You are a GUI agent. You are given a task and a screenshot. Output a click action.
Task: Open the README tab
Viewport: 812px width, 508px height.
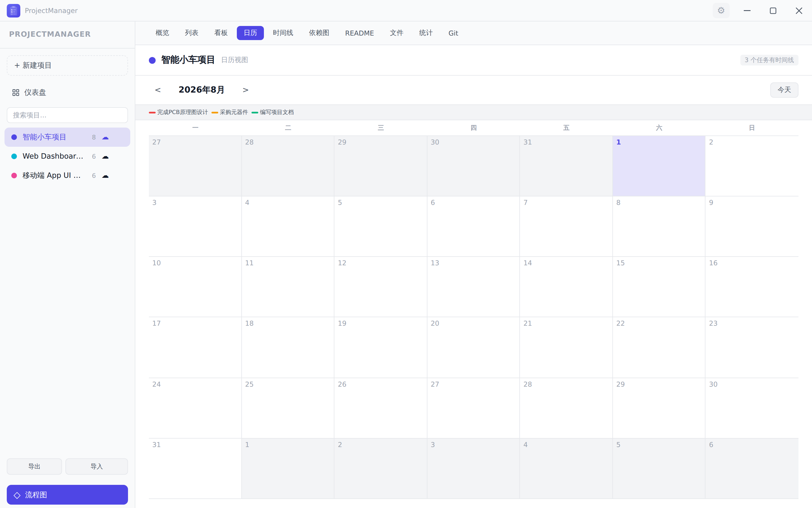[x=359, y=33]
